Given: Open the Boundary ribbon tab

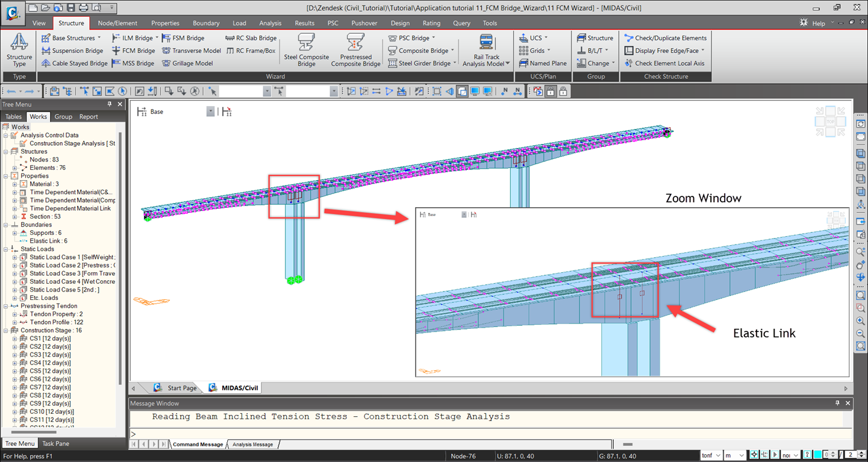Looking at the screenshot, I should tap(206, 23).
